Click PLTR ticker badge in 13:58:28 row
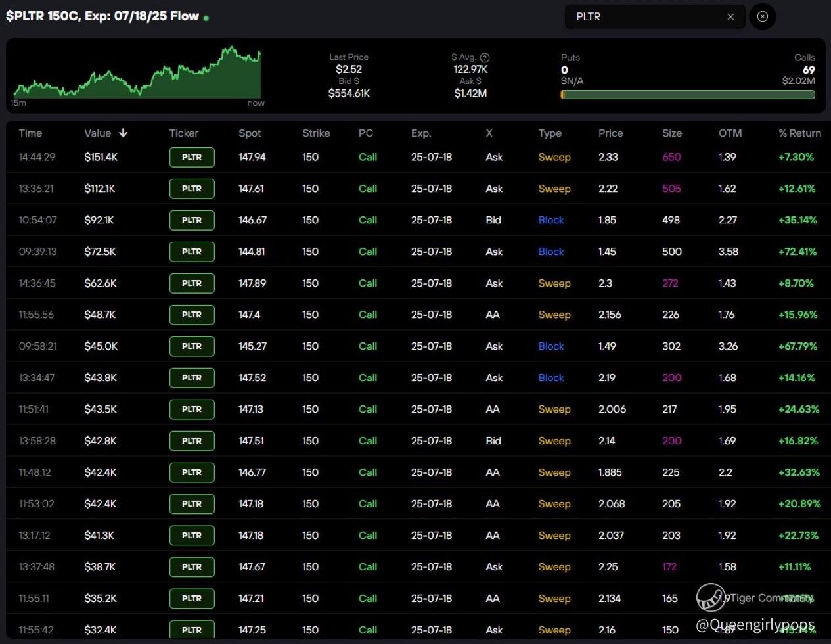The image size is (831, 644). pyautogui.click(x=192, y=441)
